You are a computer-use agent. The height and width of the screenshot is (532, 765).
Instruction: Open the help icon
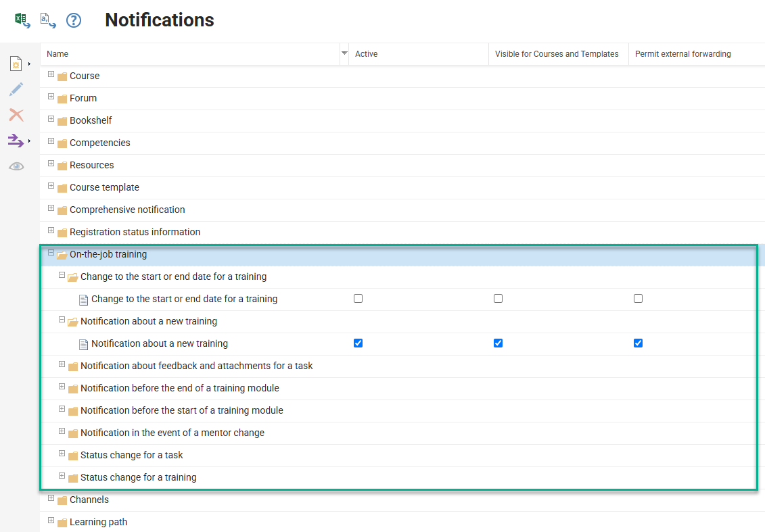click(x=73, y=20)
